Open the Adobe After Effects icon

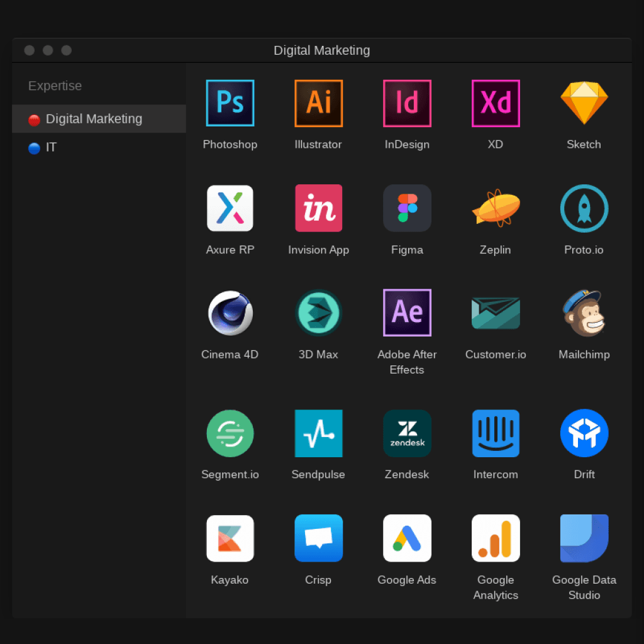pyautogui.click(x=407, y=313)
